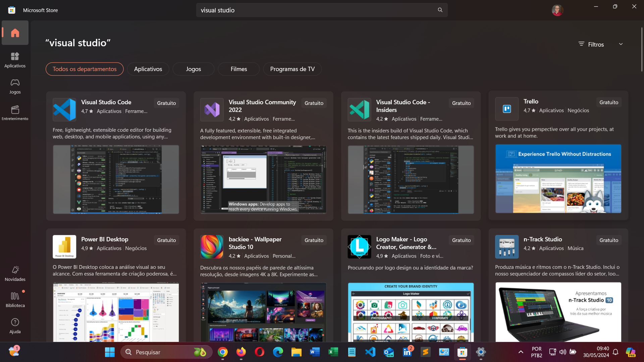Image resolution: width=644 pixels, height=362 pixels.
Task: Click the Trello app icon
Action: tap(507, 109)
